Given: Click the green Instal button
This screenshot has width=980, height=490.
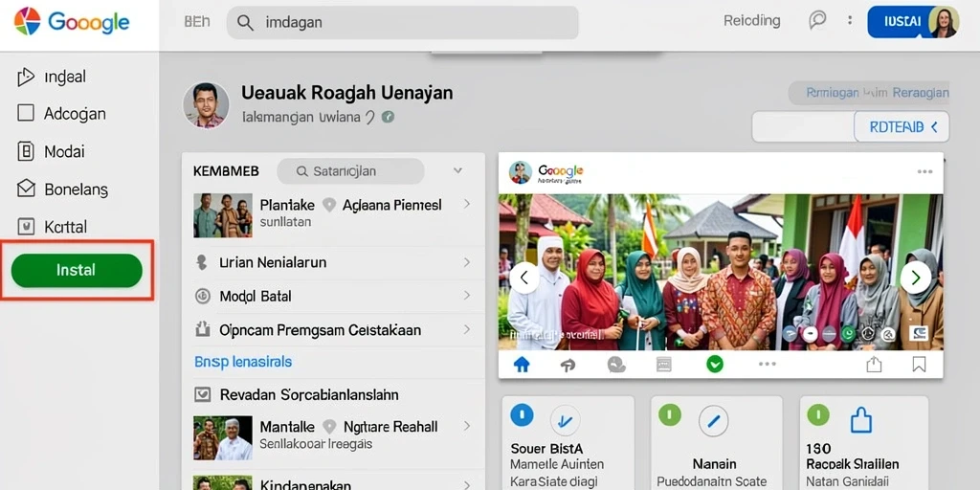Looking at the screenshot, I should tap(77, 271).
